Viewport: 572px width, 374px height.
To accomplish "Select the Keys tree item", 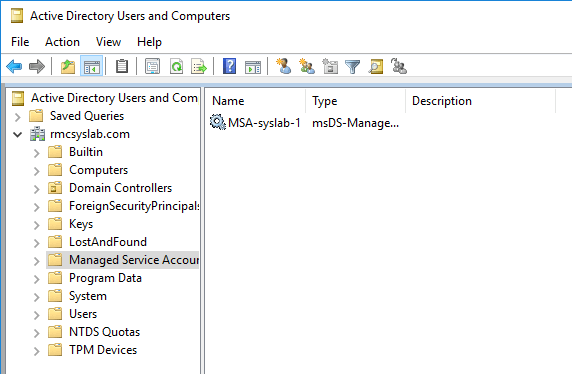I will pos(81,224).
